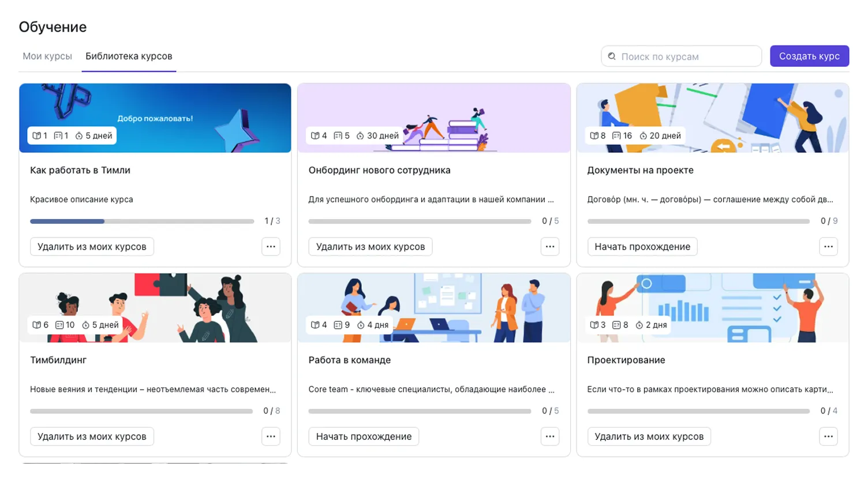Image resolution: width=868 pixels, height=497 pixels.
Task: Switch to the Мои курсы tab
Action: (47, 57)
